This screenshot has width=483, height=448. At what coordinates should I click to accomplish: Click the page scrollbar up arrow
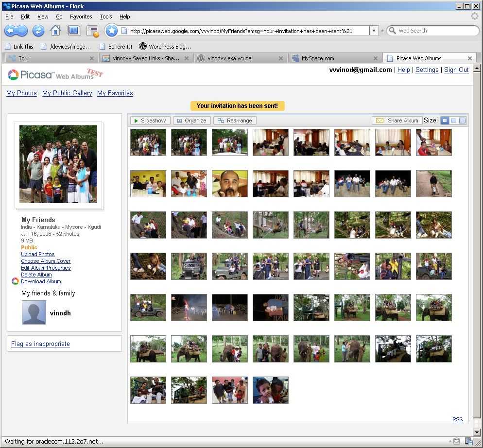pyautogui.click(x=477, y=69)
